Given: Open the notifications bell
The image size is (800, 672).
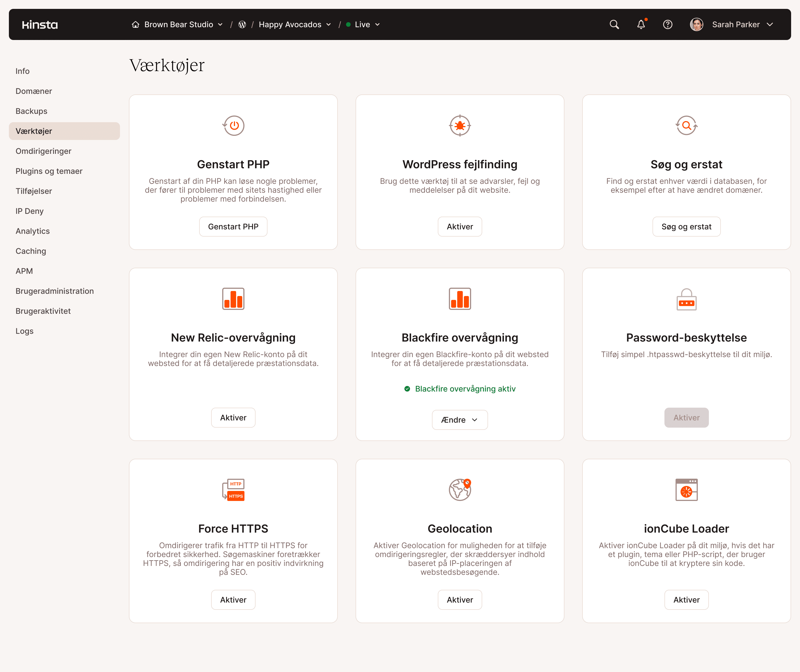Looking at the screenshot, I should pyautogui.click(x=641, y=24).
